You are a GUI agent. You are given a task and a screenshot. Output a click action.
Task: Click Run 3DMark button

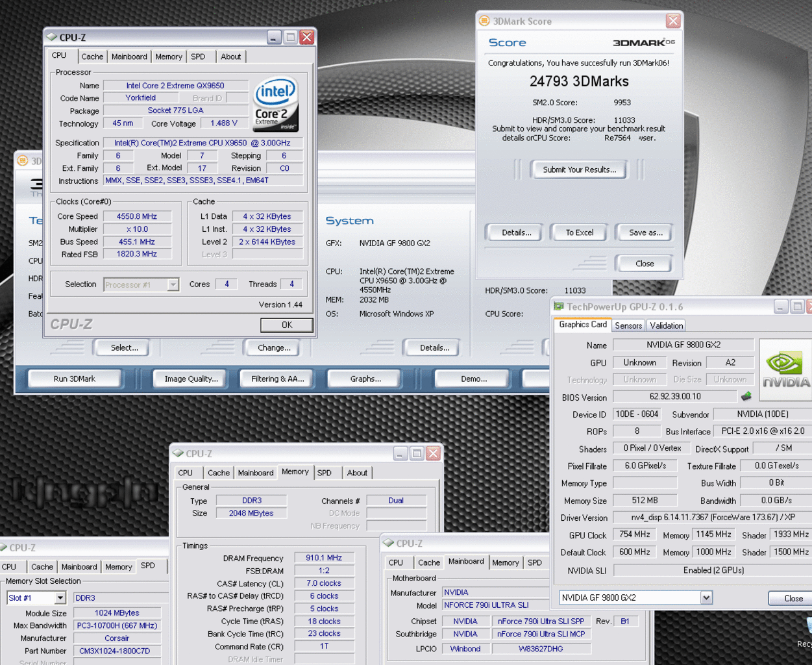(x=74, y=379)
